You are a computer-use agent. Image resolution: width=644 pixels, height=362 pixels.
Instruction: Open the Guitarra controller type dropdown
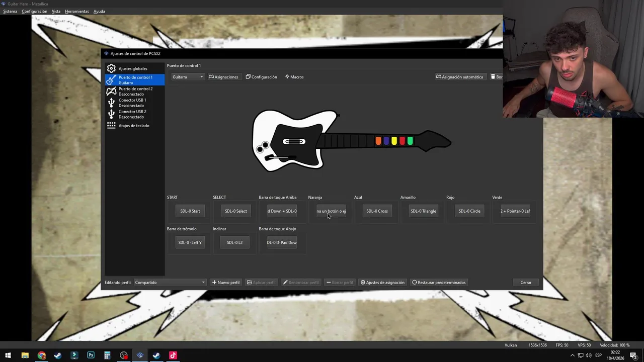point(188,77)
